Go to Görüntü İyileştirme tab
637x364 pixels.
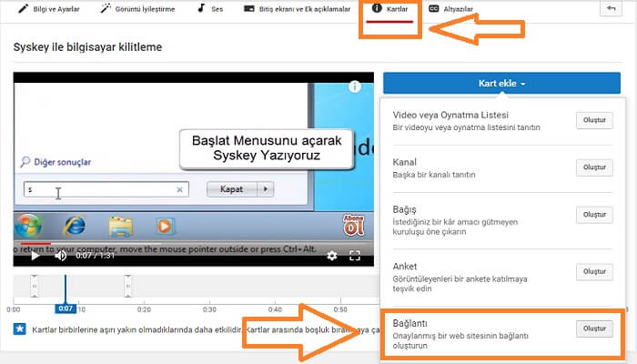point(137,9)
